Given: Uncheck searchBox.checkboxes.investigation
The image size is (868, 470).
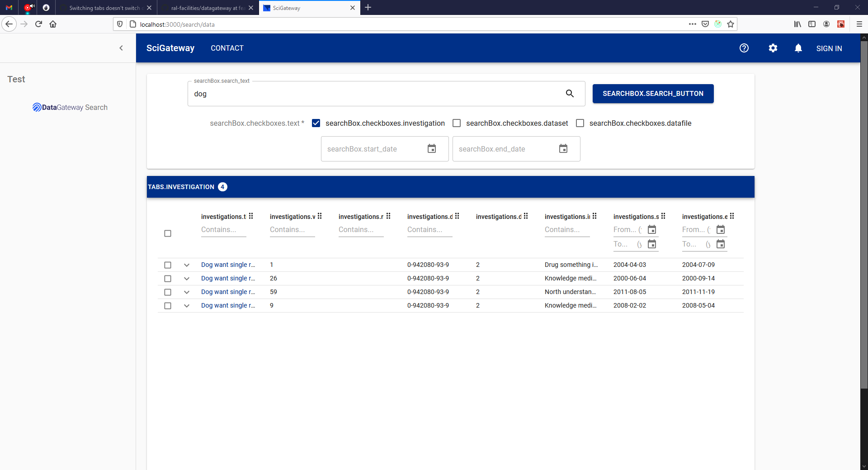Looking at the screenshot, I should (316, 123).
